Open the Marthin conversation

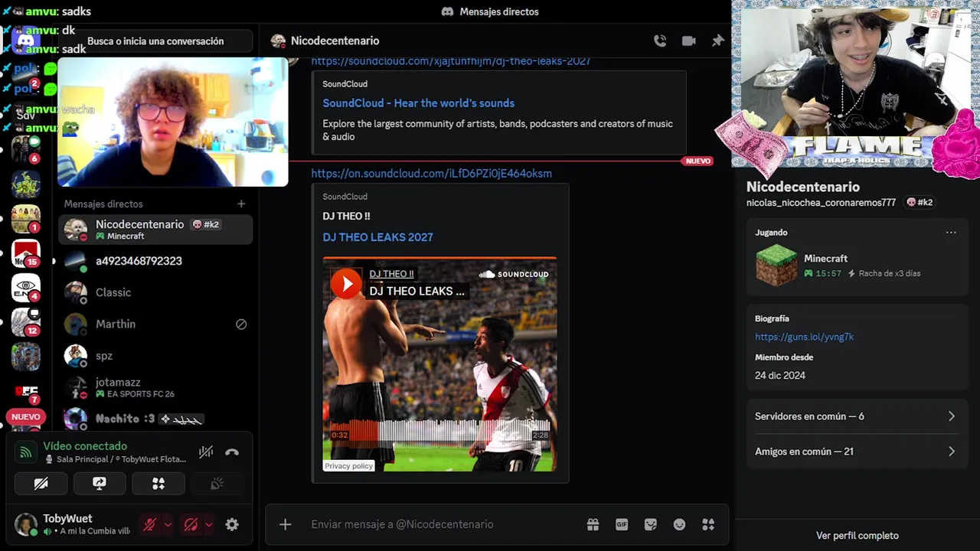155,324
